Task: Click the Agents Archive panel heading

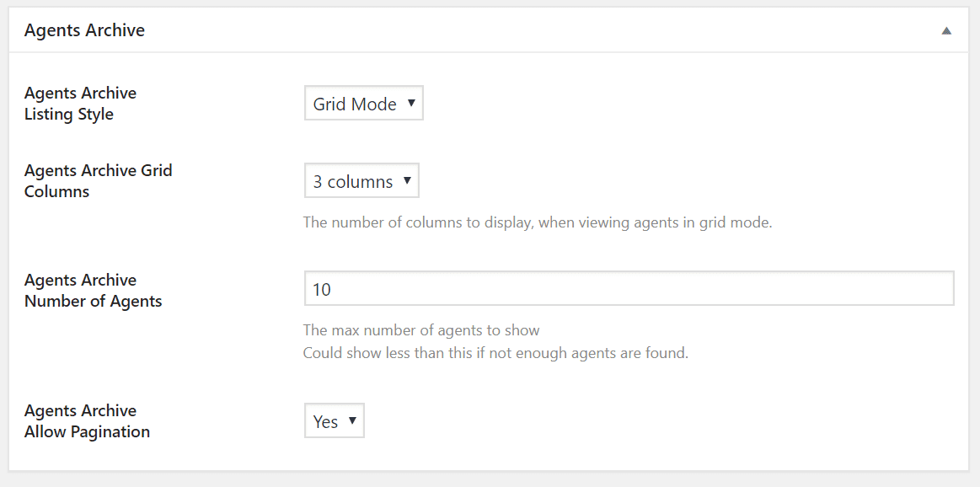Action: click(84, 30)
